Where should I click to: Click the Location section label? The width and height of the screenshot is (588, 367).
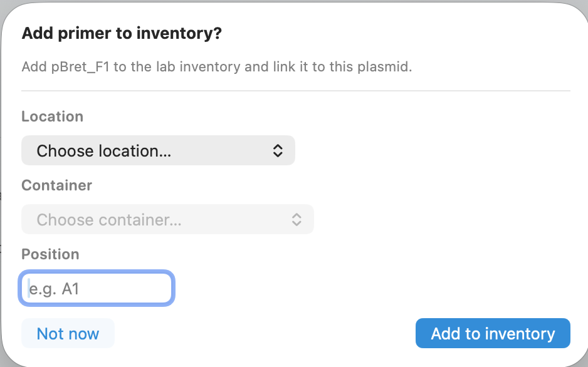click(52, 116)
